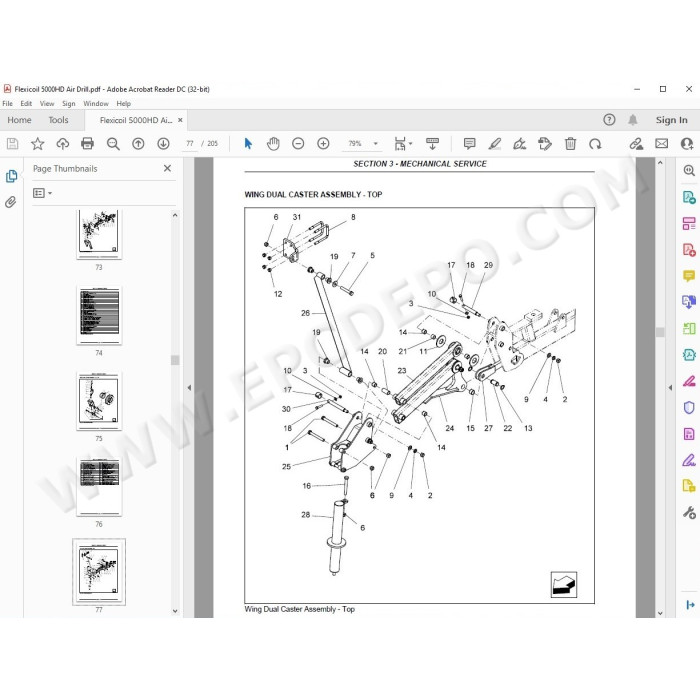This screenshot has height=700, width=700.
Task: Click the Stamp tool icon
Action: tap(545, 144)
